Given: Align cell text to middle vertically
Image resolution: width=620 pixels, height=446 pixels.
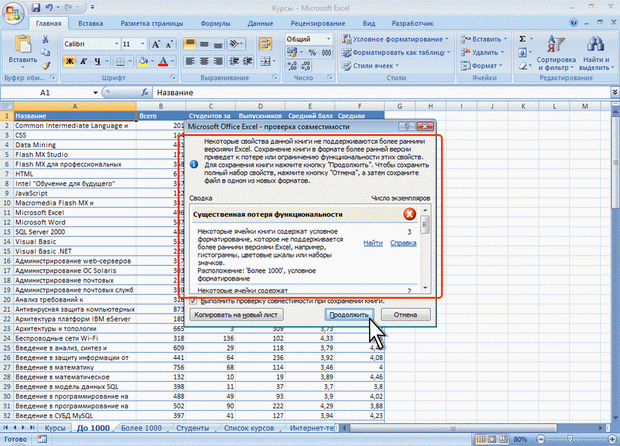Looking at the screenshot, I should [204, 44].
